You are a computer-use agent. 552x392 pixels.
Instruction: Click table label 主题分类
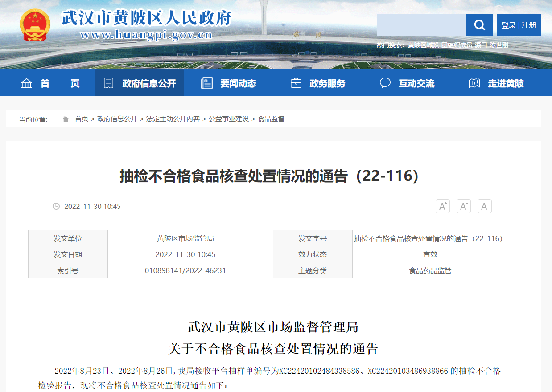tap(313, 270)
